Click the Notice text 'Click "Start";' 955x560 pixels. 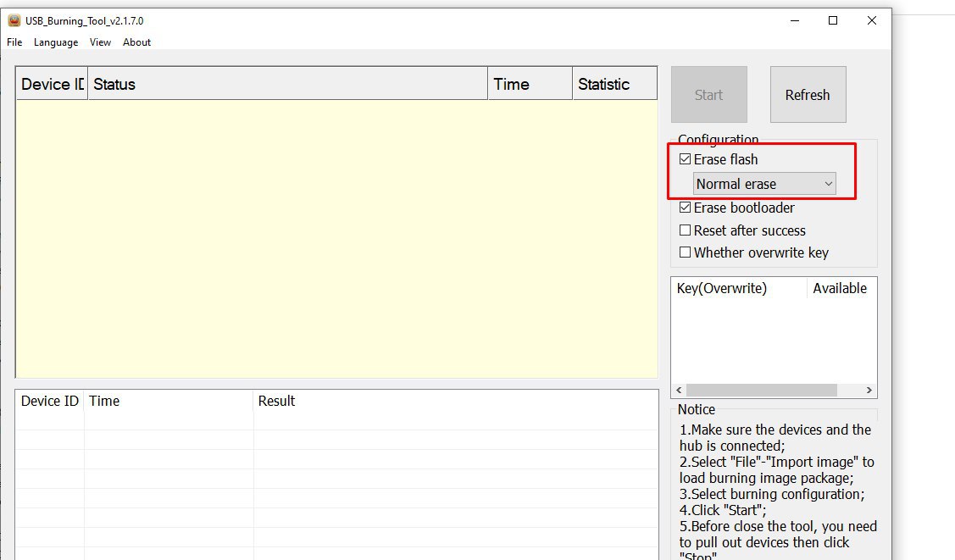click(729, 510)
